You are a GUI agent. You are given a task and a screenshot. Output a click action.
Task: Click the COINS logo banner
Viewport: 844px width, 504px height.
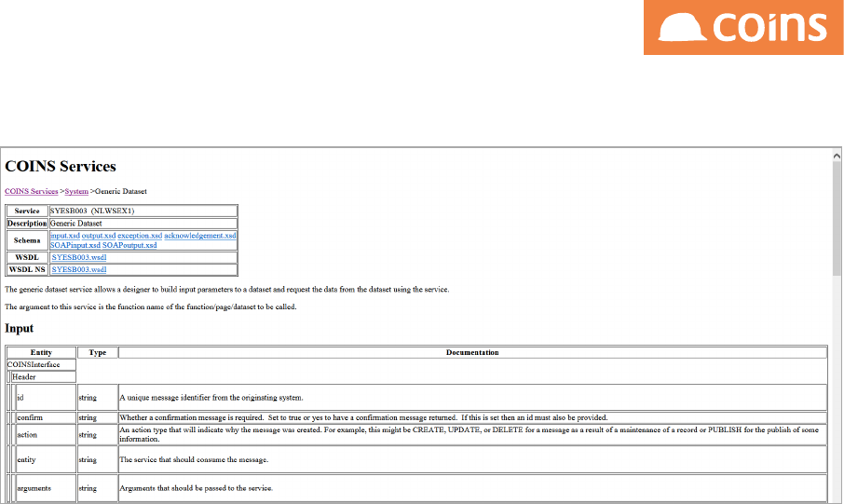743,27
